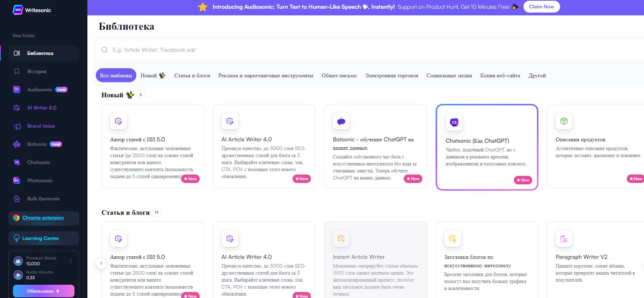Click the Статья и блоги count 14 badge
This screenshot has height=298, width=644.
(156, 212)
